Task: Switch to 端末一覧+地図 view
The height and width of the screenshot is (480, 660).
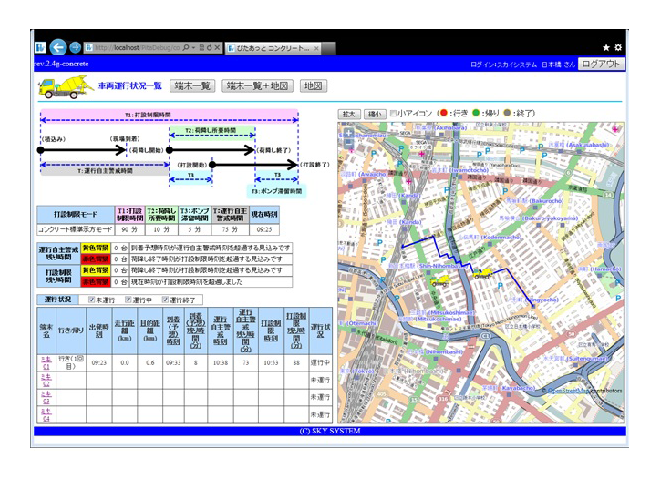Action: [x=256, y=86]
